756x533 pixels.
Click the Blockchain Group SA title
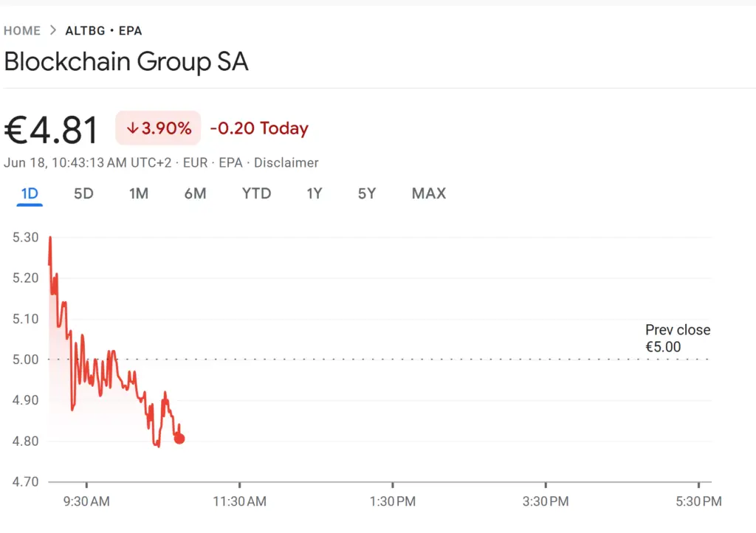[x=126, y=62]
